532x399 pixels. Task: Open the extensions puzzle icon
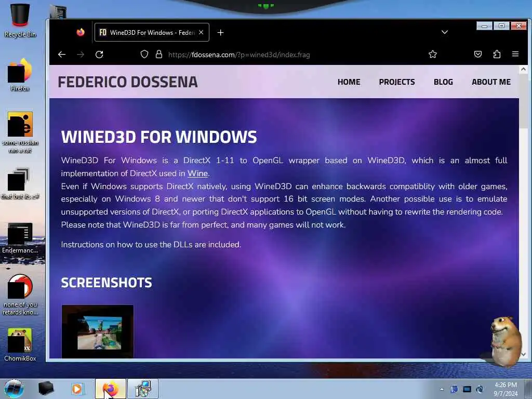pos(497,54)
